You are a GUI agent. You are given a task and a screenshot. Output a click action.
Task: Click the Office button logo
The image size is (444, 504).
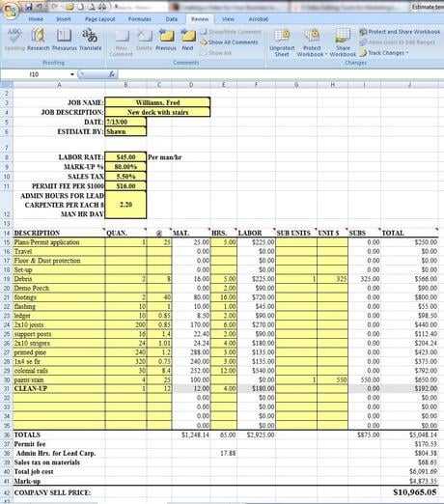click(x=10, y=10)
